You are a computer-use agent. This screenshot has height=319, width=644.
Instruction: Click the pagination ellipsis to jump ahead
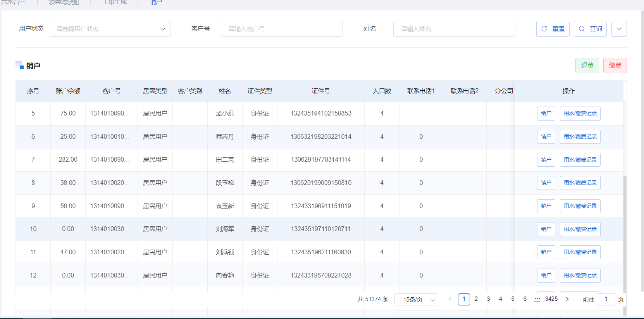537,299
